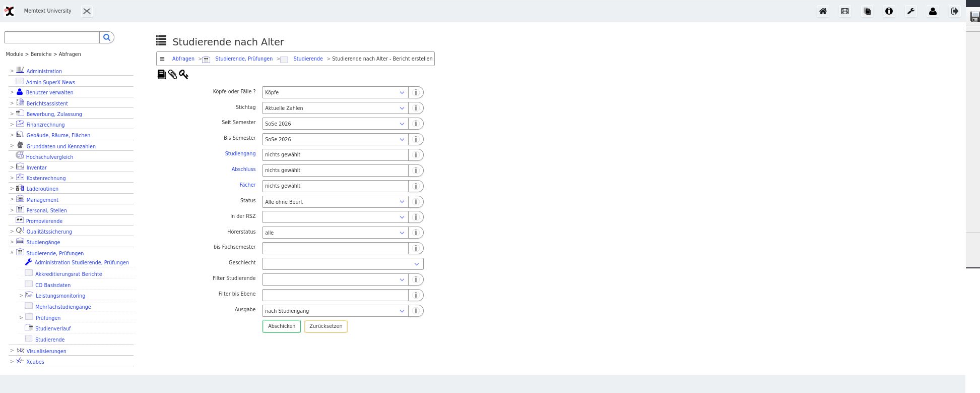Click the home icon in top bar
980x393 pixels.
click(823, 11)
